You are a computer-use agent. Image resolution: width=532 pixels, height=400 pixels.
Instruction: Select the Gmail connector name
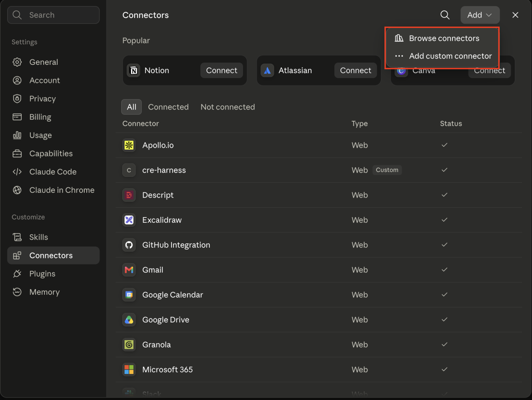[x=153, y=270]
